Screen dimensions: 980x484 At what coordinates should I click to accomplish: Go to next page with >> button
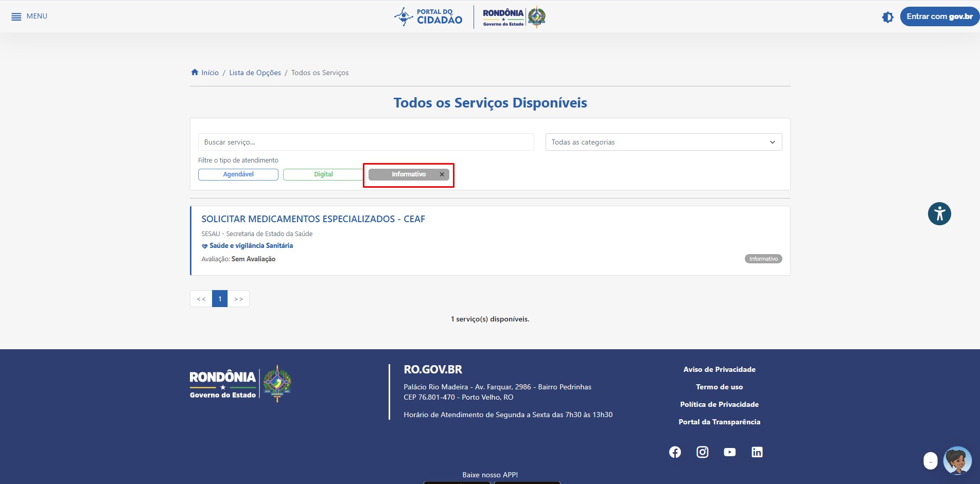[238, 299]
